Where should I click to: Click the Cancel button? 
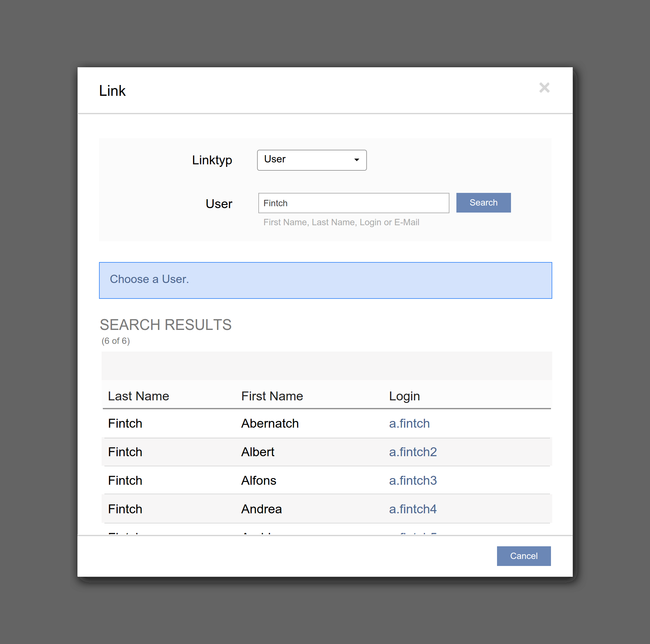tap(523, 556)
